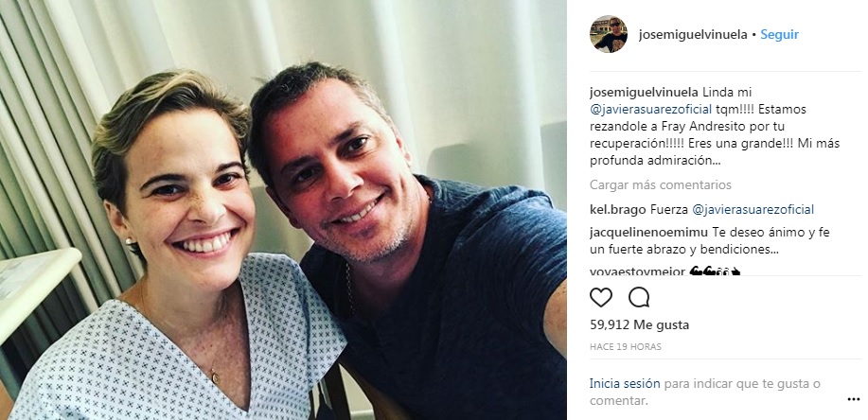This screenshot has height=420, width=868.
Task: Click @javierasuarezoficial mention in kel.brago comment
Action: [x=753, y=210]
